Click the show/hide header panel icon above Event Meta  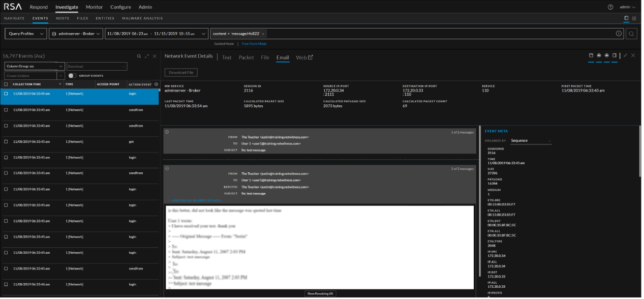click(590, 55)
